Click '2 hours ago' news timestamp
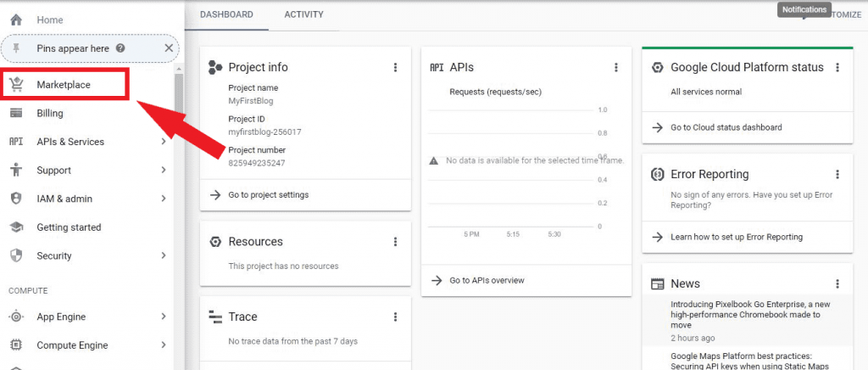 (x=693, y=338)
